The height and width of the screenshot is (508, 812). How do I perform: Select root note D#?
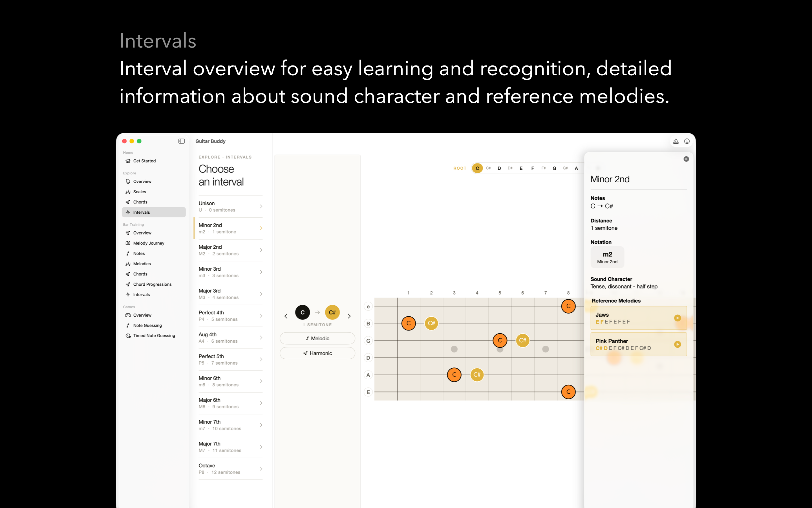point(510,168)
